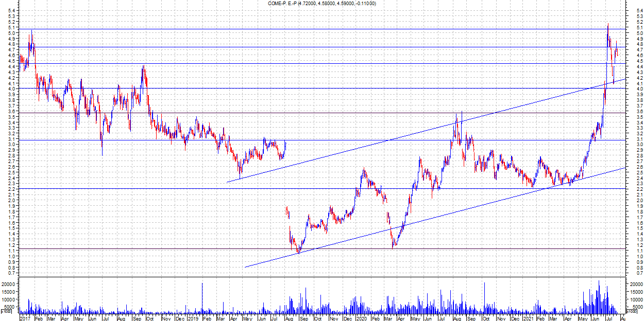The width and height of the screenshot is (644, 321).
Task: Click the 3.6 label on the left price axis
Action: tap(12, 112)
